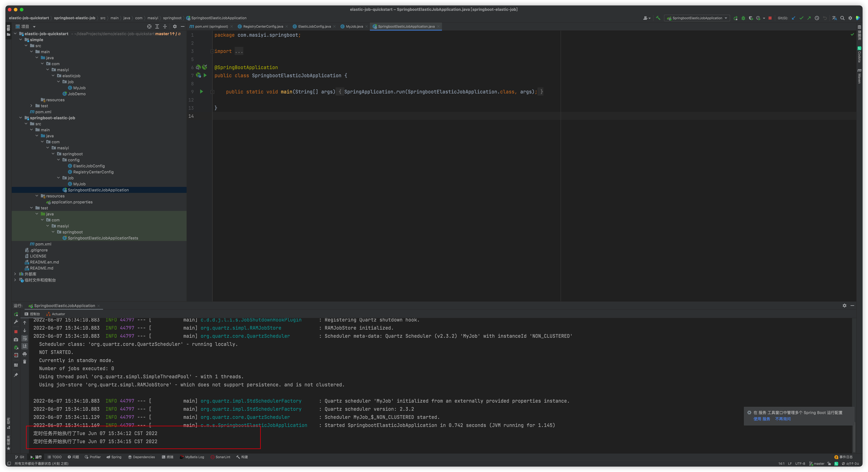Click the 使用 服务 link in notification
This screenshot has height=472, width=868.
click(x=761, y=419)
